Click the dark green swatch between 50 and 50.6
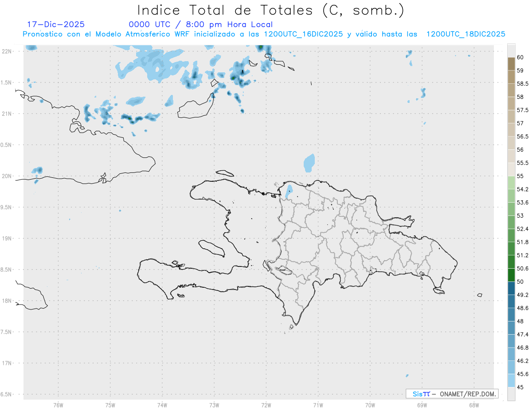 (x=511, y=275)
